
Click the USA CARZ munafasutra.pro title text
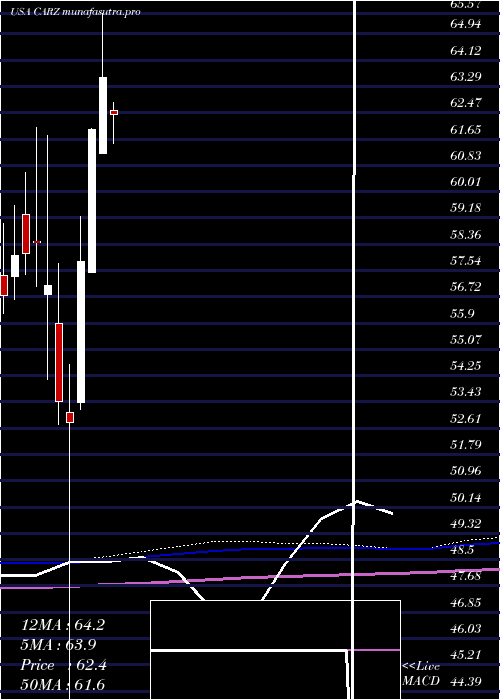pos(76,12)
